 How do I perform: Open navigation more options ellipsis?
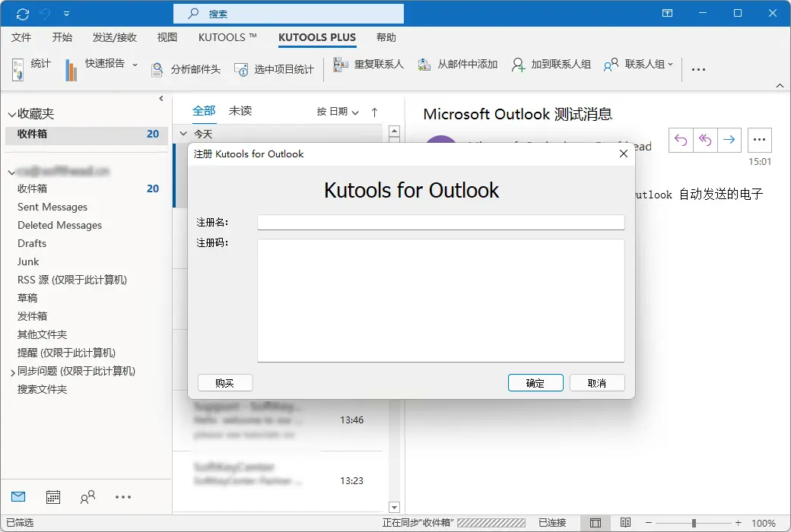(x=123, y=497)
